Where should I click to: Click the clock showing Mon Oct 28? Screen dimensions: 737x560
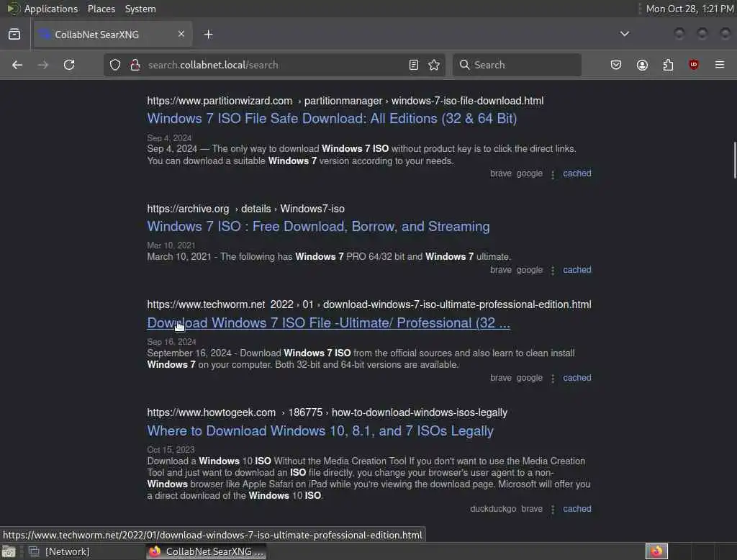[x=689, y=9]
